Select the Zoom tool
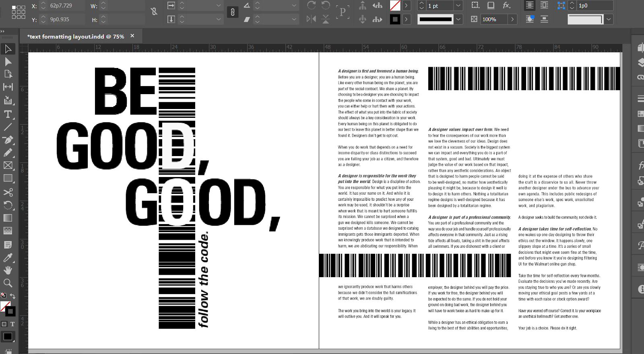 tap(8, 283)
